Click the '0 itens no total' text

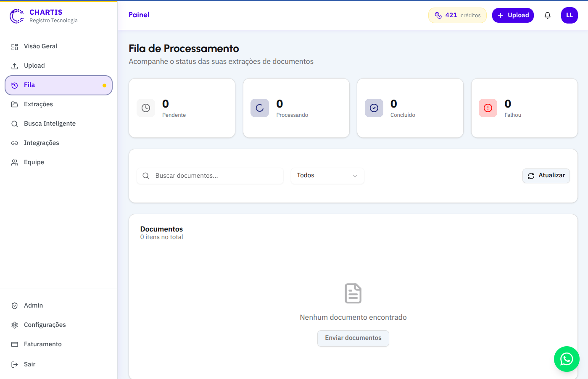(x=161, y=237)
